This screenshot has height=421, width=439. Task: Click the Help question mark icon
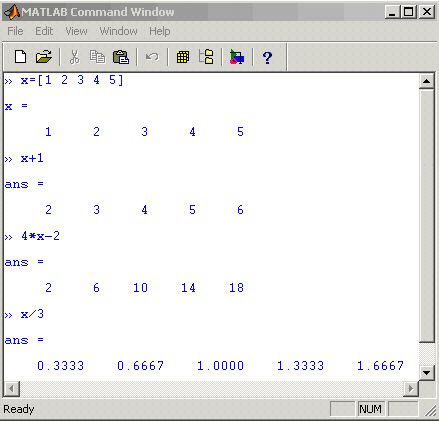267,58
